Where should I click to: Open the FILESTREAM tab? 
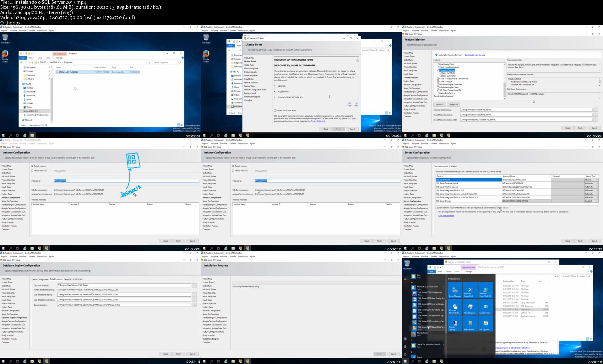tap(78, 279)
